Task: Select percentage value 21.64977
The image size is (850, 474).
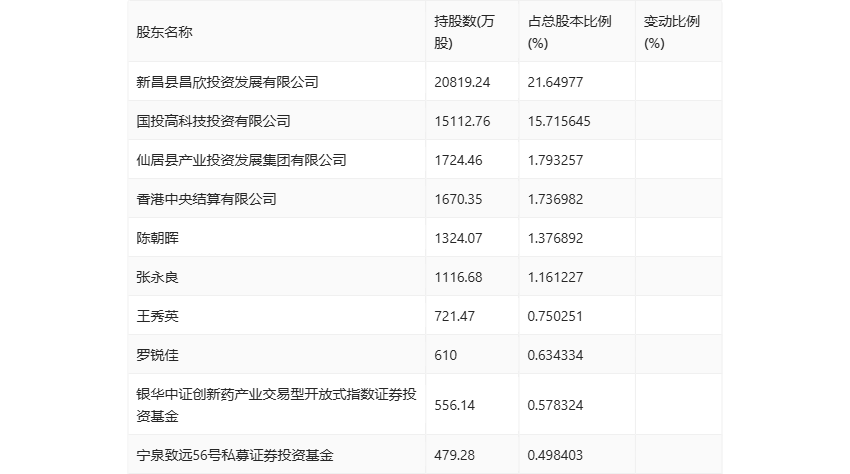Action: click(x=555, y=82)
